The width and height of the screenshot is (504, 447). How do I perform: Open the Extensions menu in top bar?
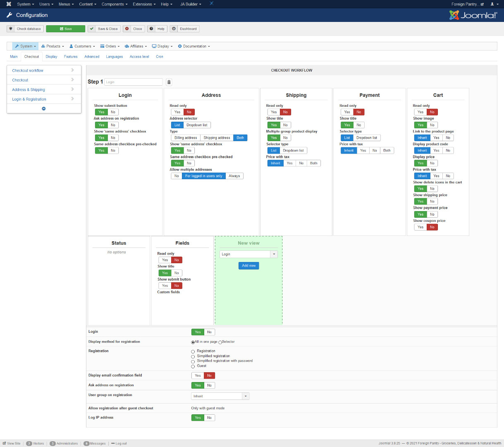[144, 4]
